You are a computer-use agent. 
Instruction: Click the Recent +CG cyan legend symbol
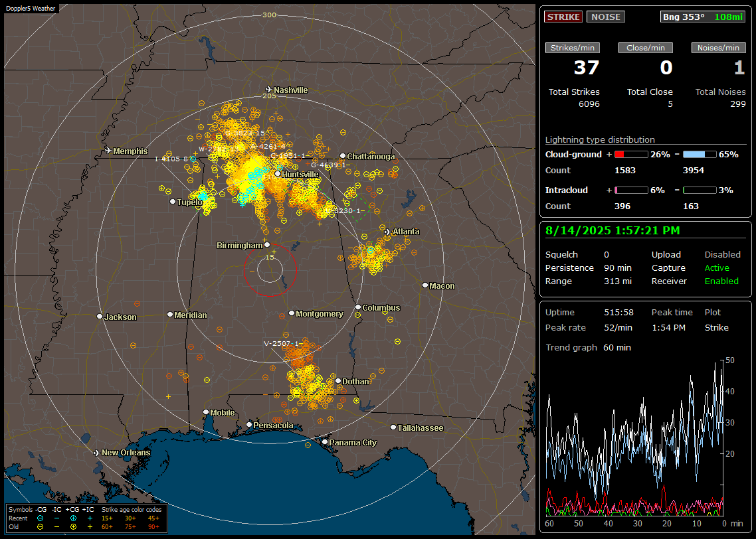(73, 518)
